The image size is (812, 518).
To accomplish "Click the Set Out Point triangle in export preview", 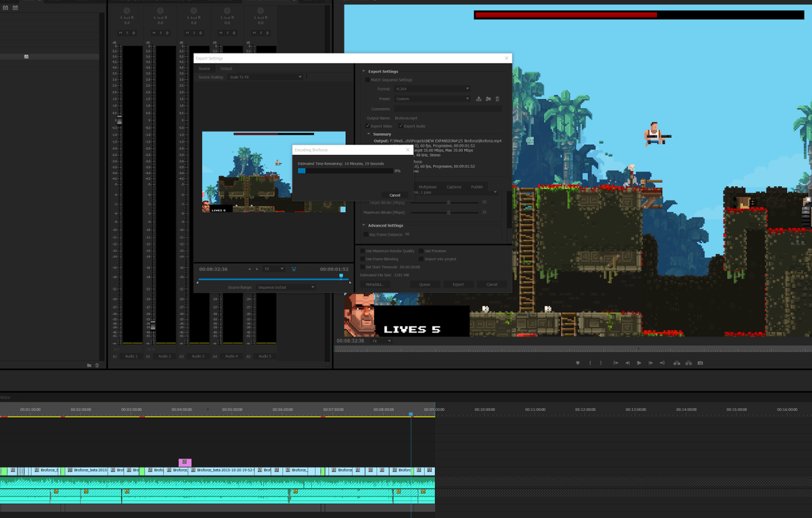I will (257, 269).
